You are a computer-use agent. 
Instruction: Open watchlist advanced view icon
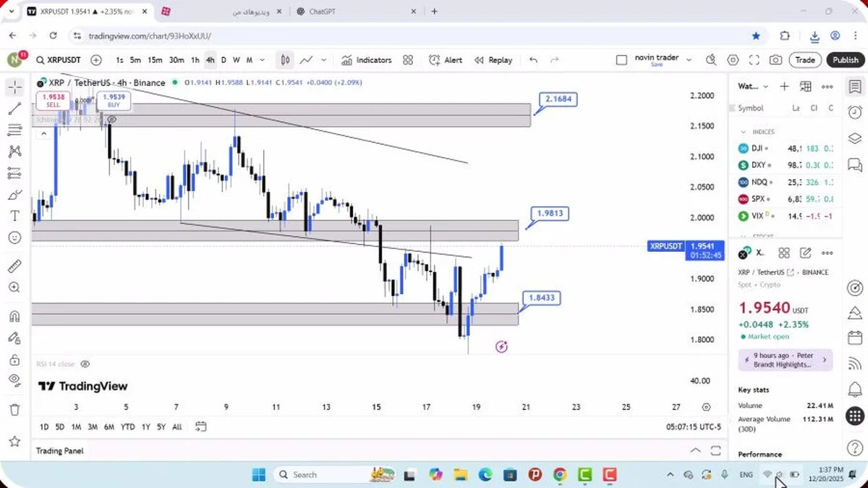806,86
